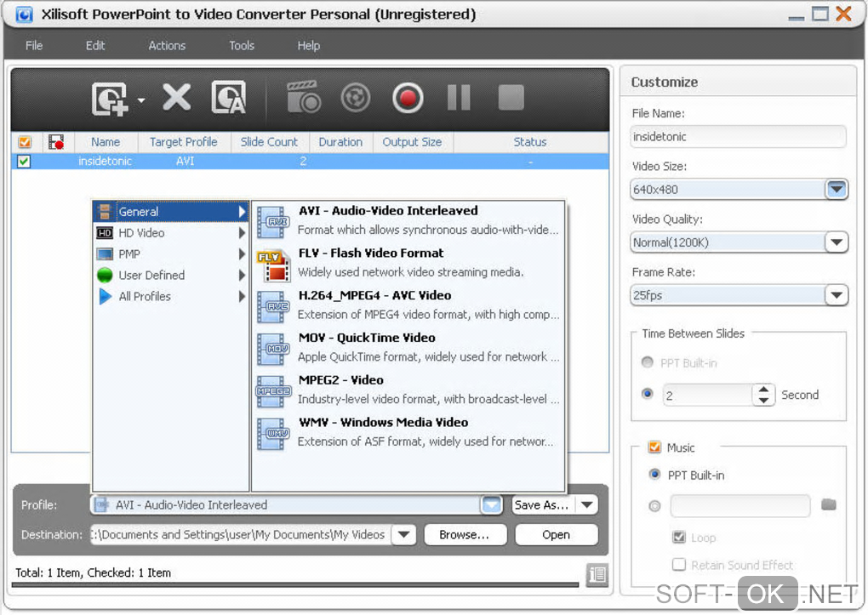This screenshot has height=615, width=868.
Task: Uncheck the insidetonic row checkbox
Action: coord(24,162)
